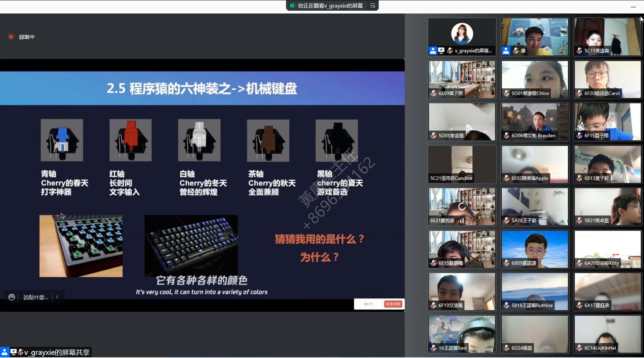
Task: Click muted mic icon of 6A17羅鈺承
Action: point(579,306)
